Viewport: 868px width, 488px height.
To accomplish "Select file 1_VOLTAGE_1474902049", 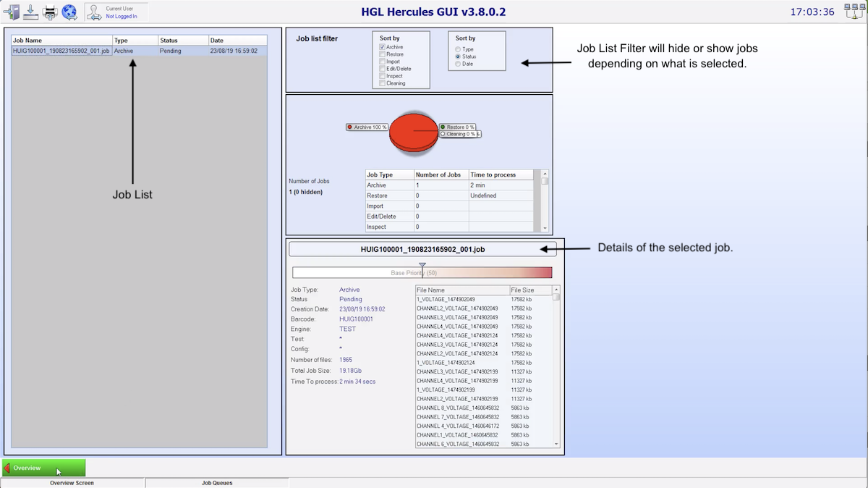I will click(x=446, y=299).
